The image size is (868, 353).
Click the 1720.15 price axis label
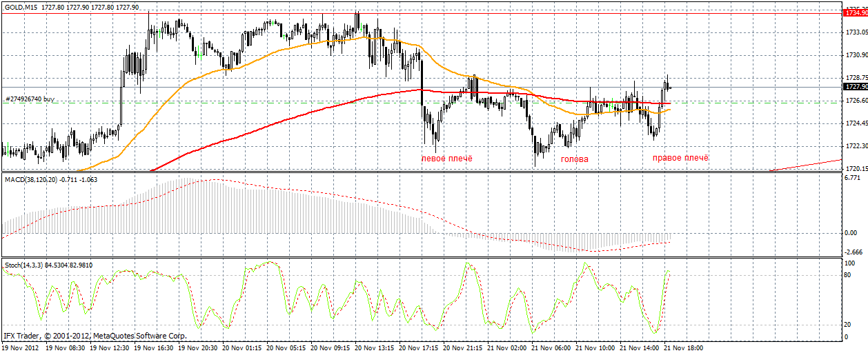tap(856, 168)
